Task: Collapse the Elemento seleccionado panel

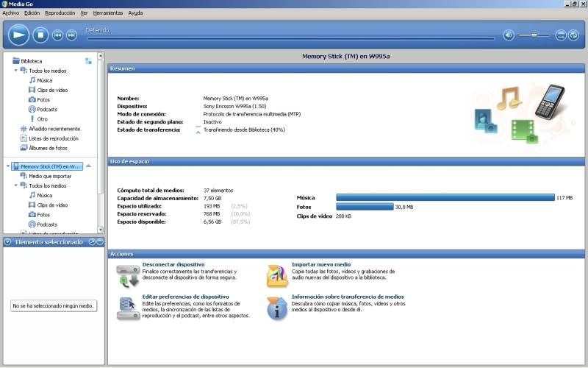Action: click(7, 242)
